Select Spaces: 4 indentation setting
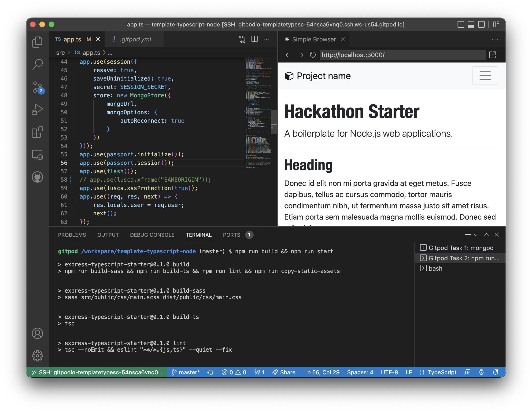 pyautogui.click(x=360, y=372)
